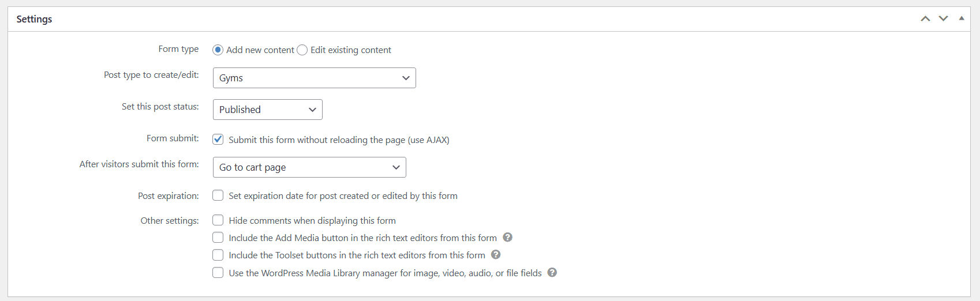This screenshot has height=301, width=980.
Task: Check 'Use the WordPress Media Library manager'
Action: [x=218, y=273]
